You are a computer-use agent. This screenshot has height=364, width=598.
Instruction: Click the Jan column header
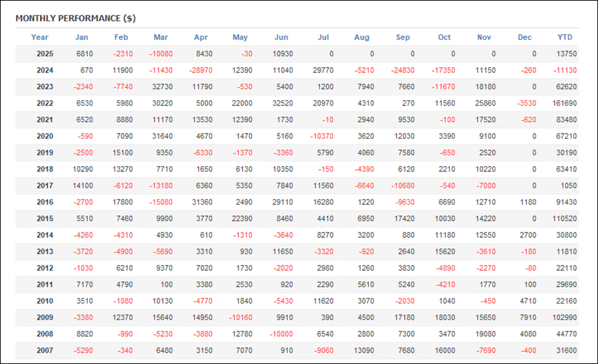click(82, 37)
